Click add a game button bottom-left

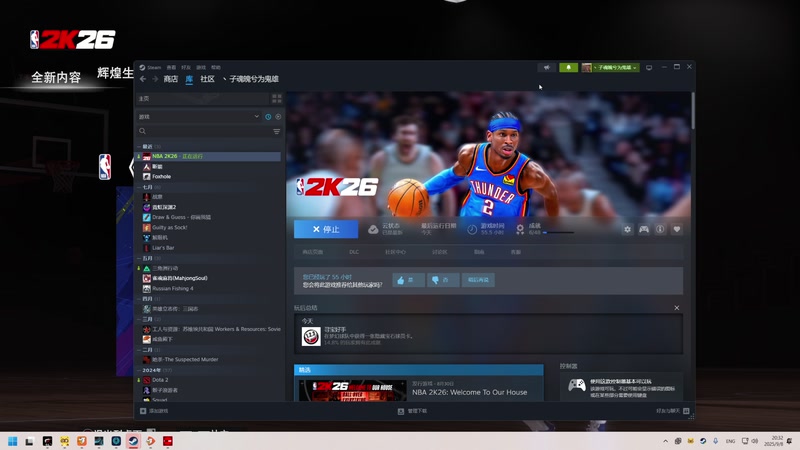point(154,411)
